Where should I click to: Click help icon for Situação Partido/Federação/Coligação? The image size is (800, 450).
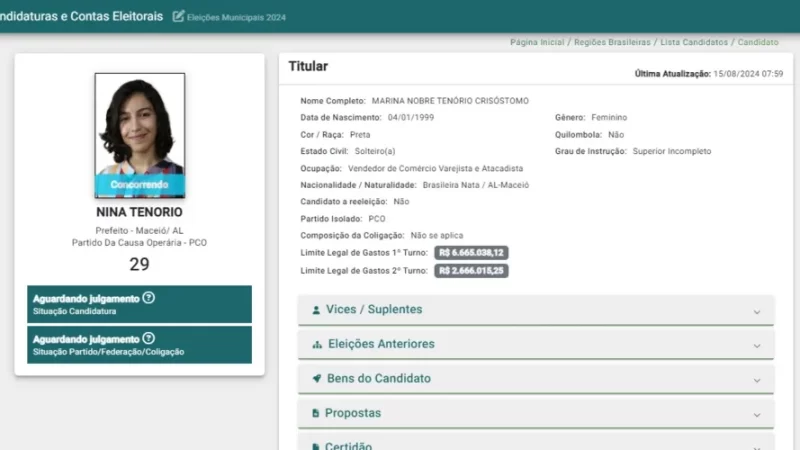click(149, 338)
